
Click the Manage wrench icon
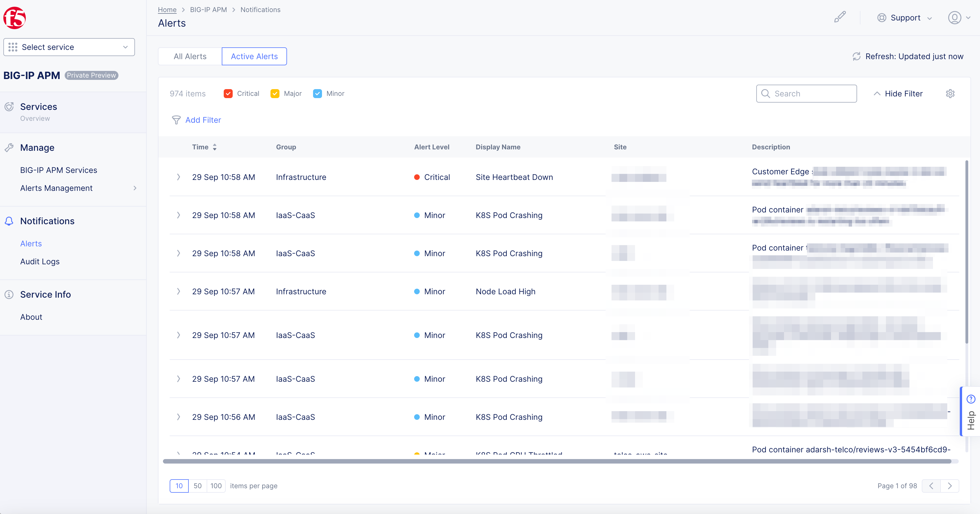pyautogui.click(x=9, y=148)
